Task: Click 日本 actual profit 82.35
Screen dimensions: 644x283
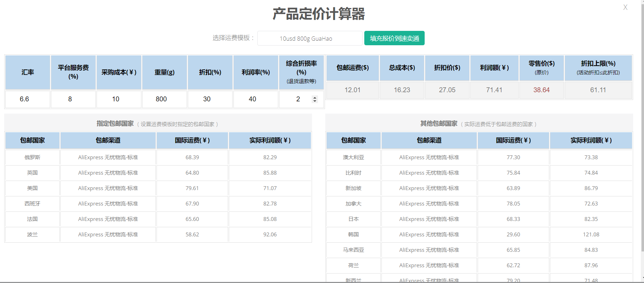Action: pos(591,219)
